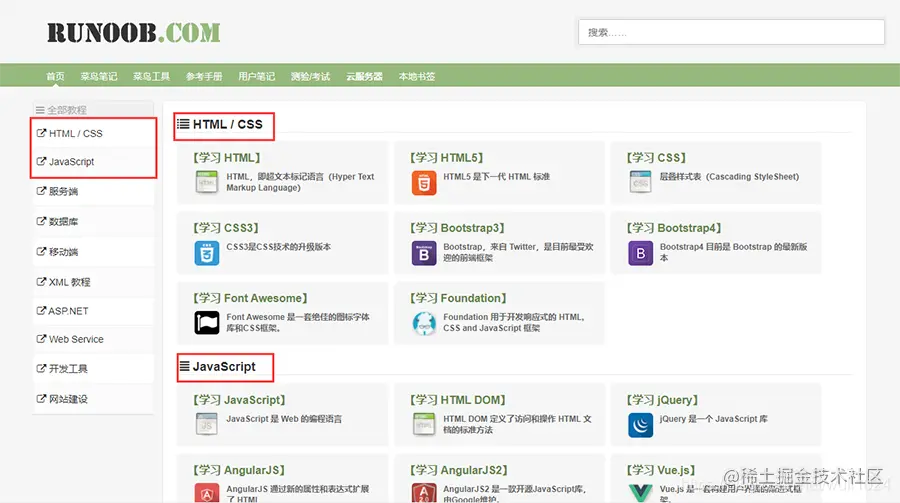900x503 pixels.
Task: Open the 【学习 AngularJS2】 tutorial title
Action: [459, 470]
